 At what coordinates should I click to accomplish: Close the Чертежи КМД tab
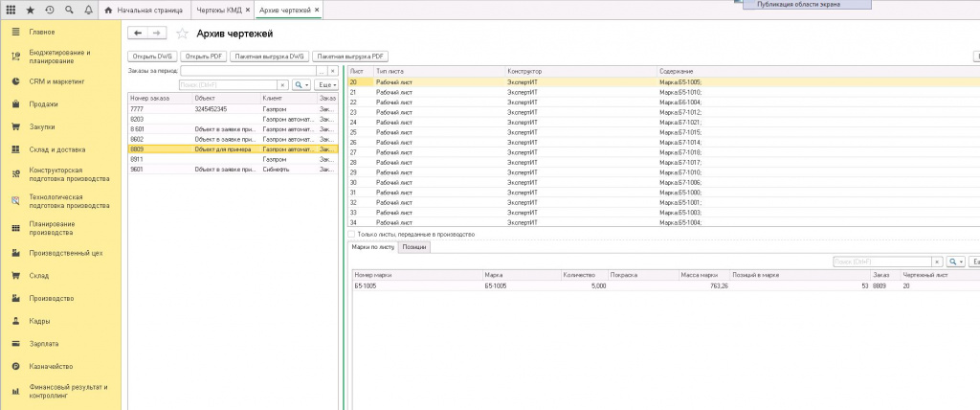(248, 11)
